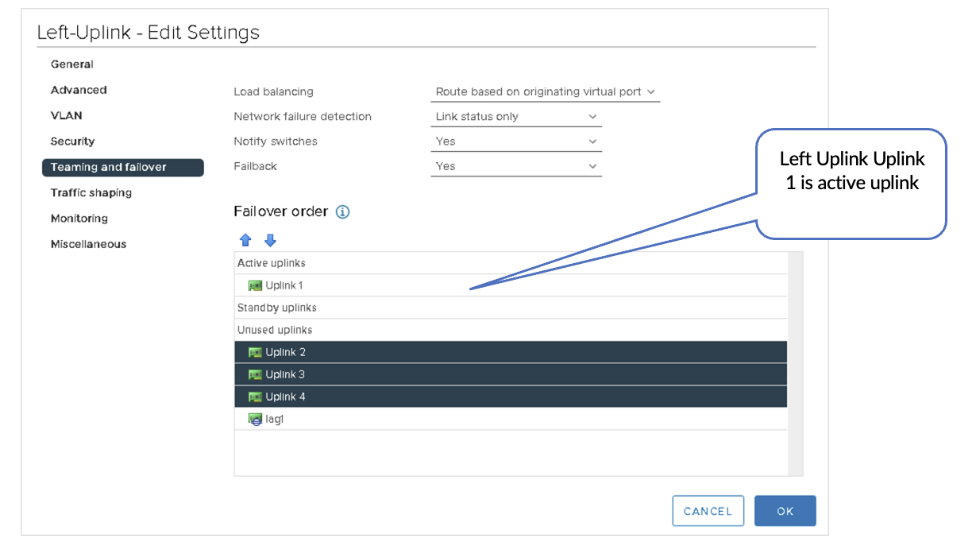Open the VLAN settings section
980x558 pixels.
[67, 115]
